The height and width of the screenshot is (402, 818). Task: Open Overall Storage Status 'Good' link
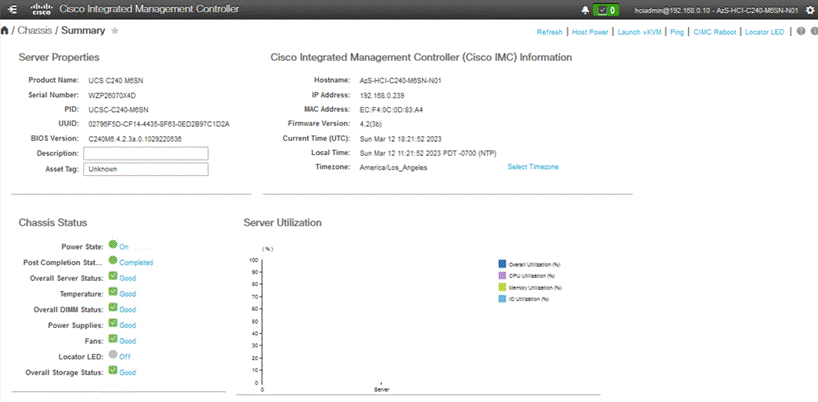click(127, 372)
